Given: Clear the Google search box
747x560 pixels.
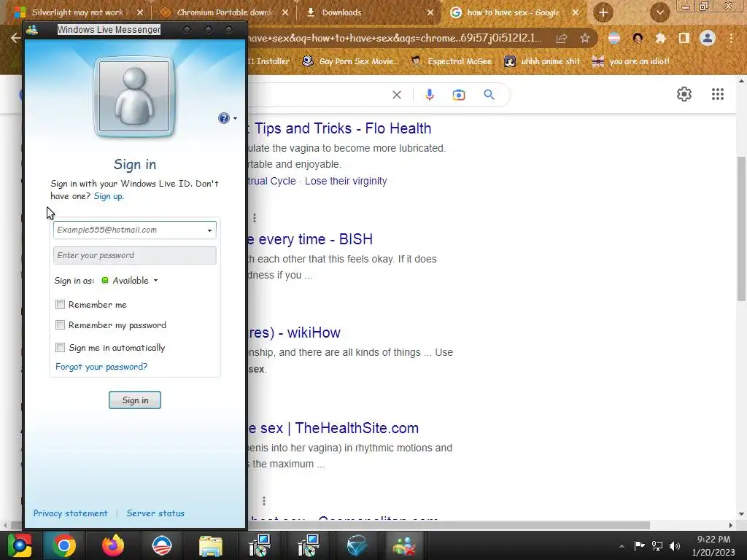Looking at the screenshot, I should 396,95.
